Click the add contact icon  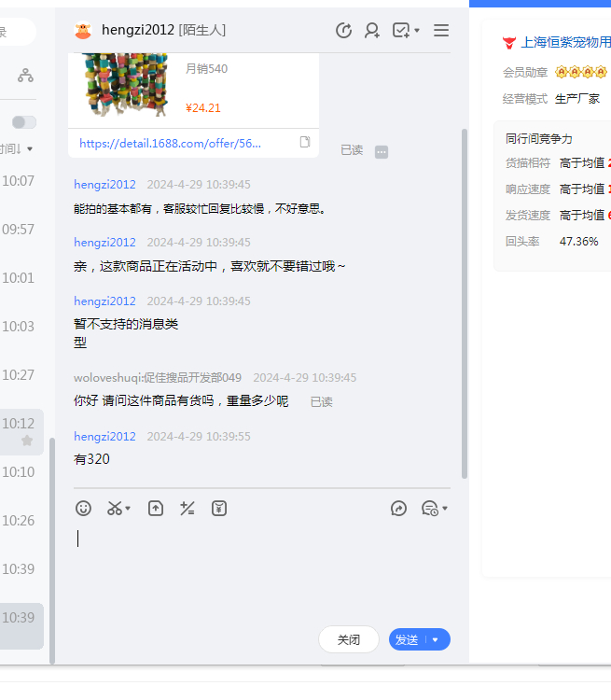[372, 31]
